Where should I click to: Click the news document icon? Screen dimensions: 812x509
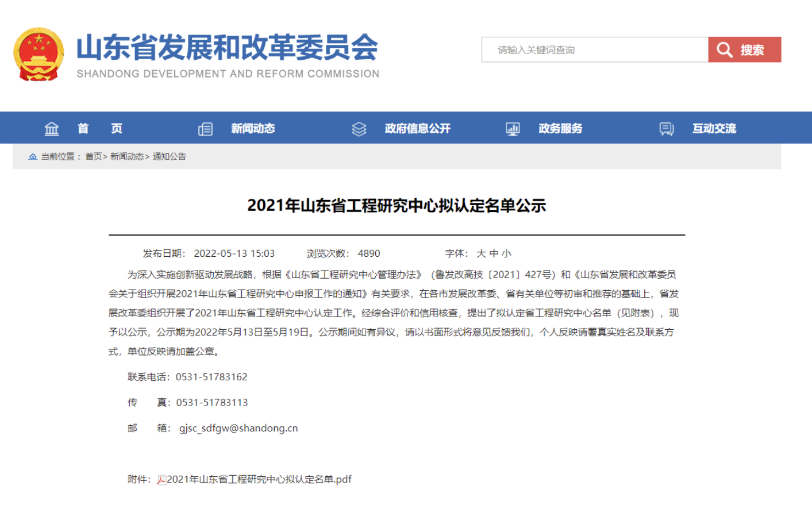(x=205, y=129)
